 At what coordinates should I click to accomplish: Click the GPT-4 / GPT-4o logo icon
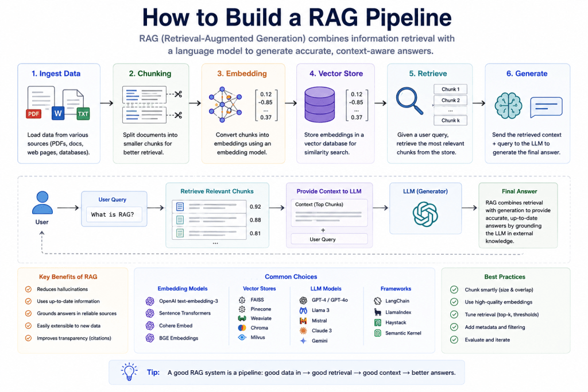click(303, 300)
